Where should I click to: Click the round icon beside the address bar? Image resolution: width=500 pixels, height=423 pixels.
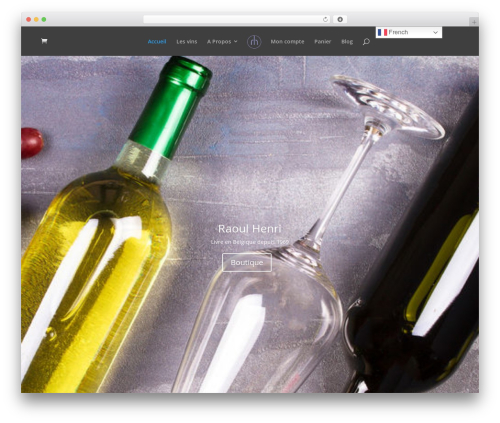coord(340,19)
